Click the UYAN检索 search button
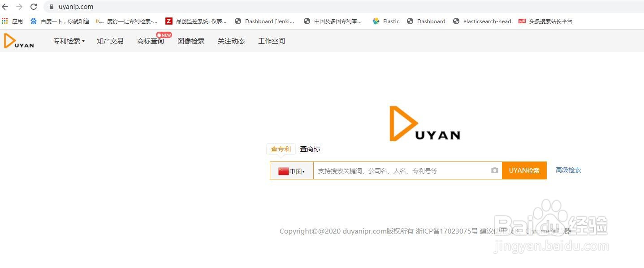Screen dimensions: 644x268 click(x=524, y=170)
